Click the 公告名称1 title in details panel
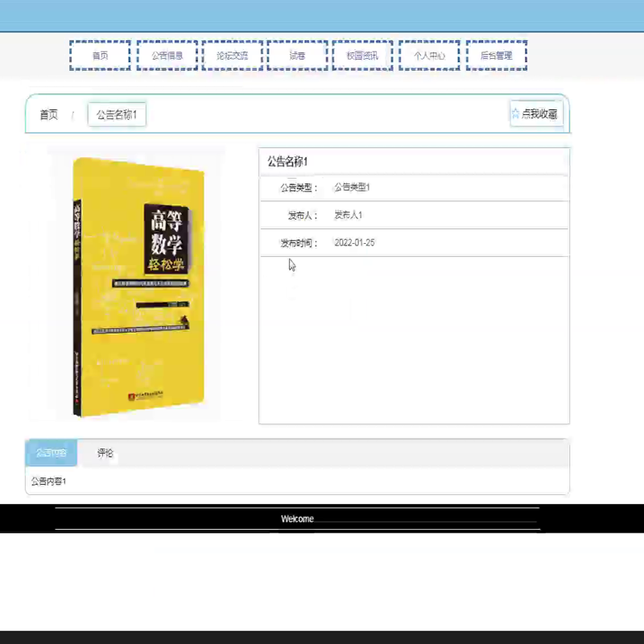 point(287,162)
